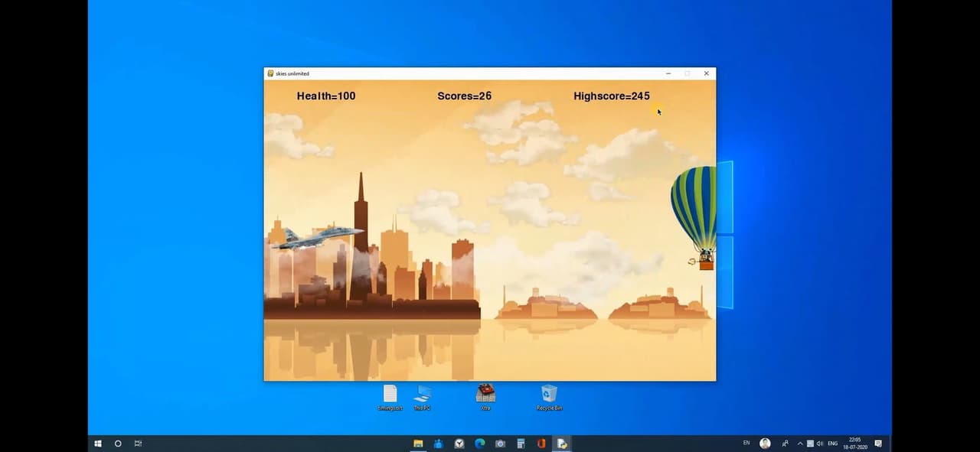Select the timings.txt file icon
This screenshot has height=452, width=980.
pyautogui.click(x=390, y=398)
